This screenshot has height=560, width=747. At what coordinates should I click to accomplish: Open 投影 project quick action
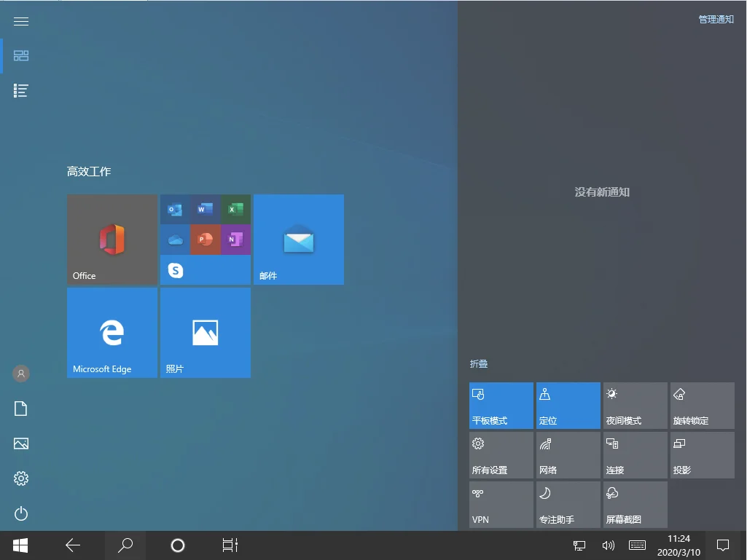(x=703, y=455)
